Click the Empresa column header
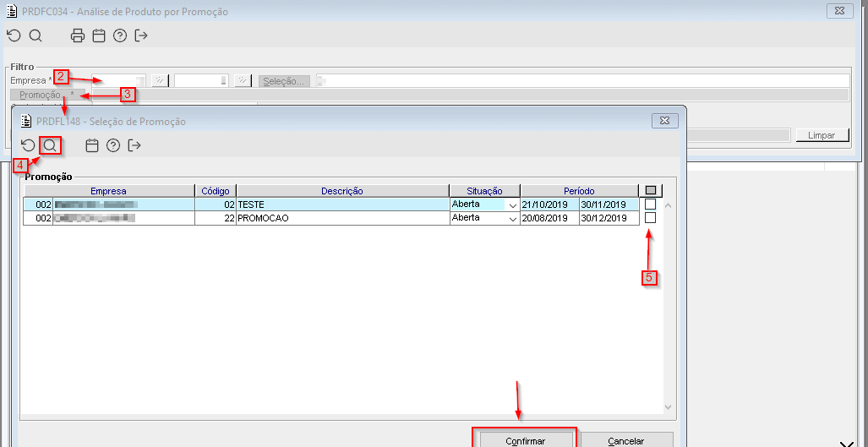868x447 pixels. pyautogui.click(x=108, y=191)
